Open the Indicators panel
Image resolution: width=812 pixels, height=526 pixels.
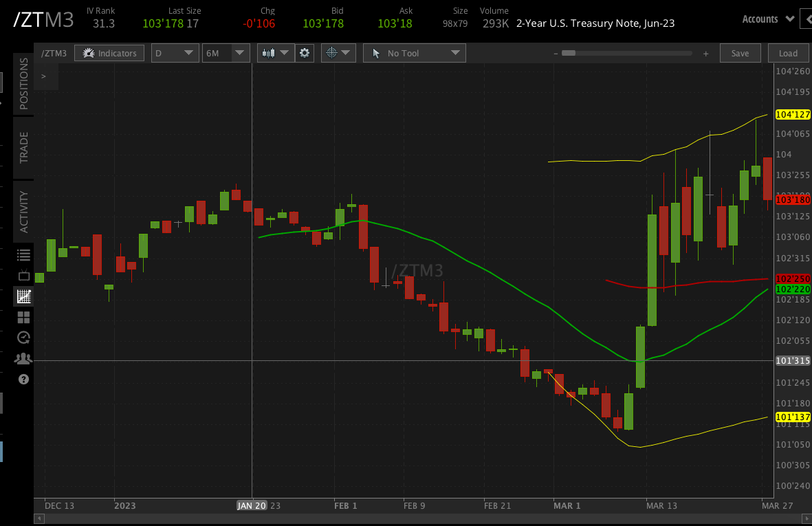[109, 54]
